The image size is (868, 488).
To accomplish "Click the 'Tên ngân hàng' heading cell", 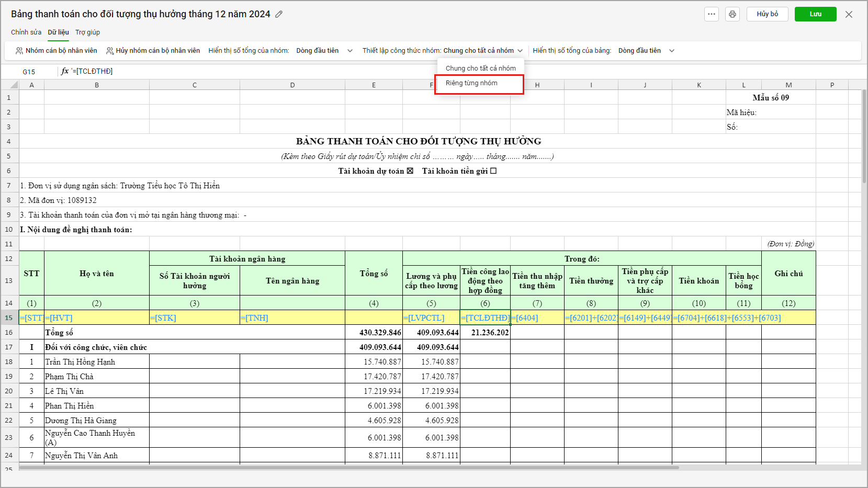I will [292, 281].
